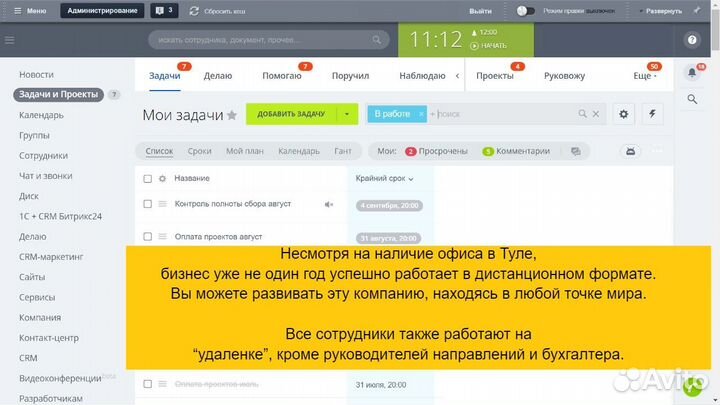Open task list settings gear icon

click(624, 114)
